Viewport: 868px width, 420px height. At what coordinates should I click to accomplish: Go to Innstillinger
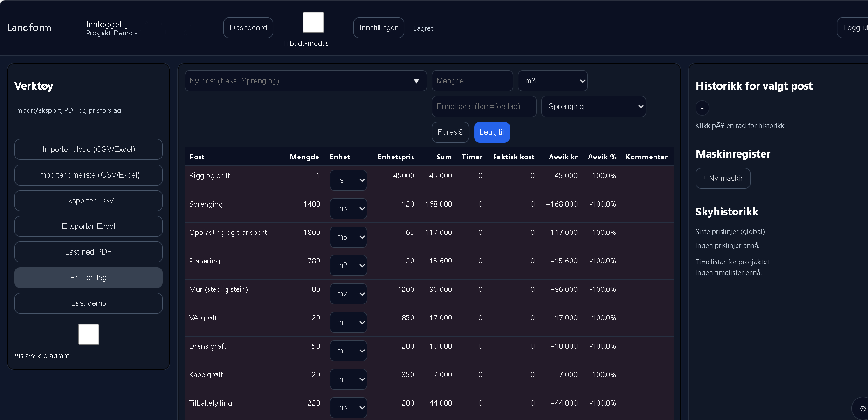tap(378, 28)
